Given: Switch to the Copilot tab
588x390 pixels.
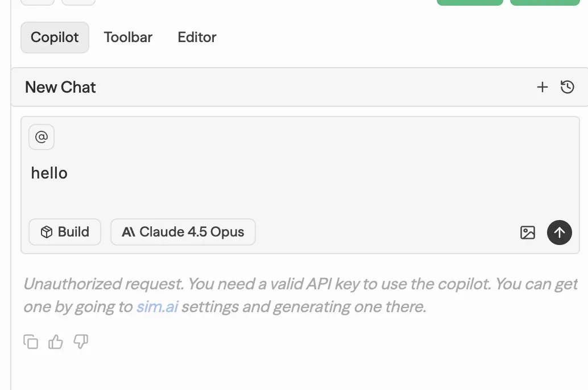Looking at the screenshot, I should [55, 38].
